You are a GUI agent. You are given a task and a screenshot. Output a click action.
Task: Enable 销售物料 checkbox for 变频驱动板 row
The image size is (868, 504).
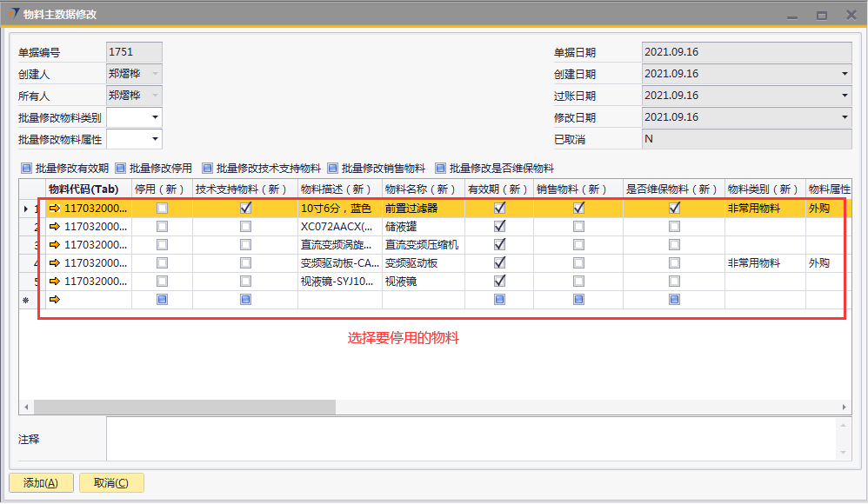click(578, 263)
